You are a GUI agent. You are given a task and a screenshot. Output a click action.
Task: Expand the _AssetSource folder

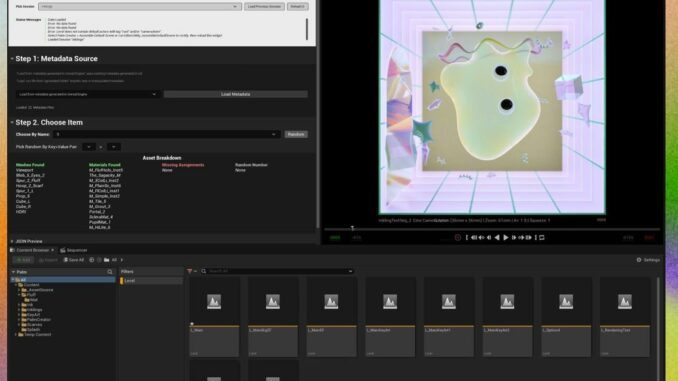[19, 290]
